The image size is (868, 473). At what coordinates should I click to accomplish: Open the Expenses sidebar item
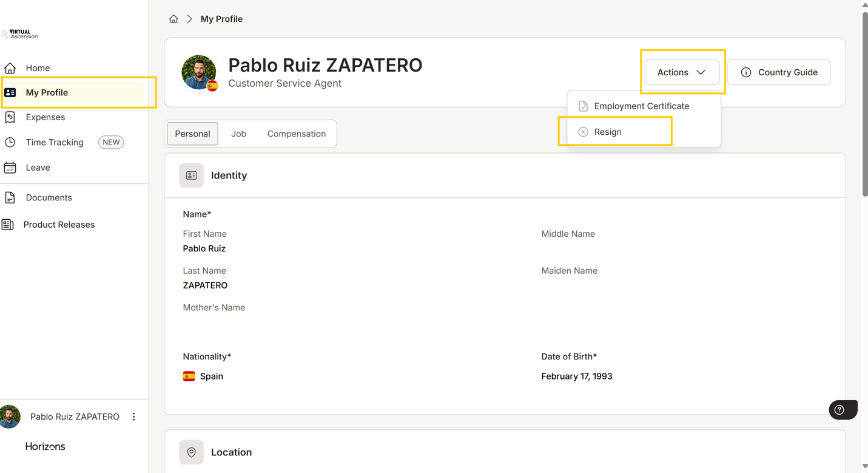[45, 117]
